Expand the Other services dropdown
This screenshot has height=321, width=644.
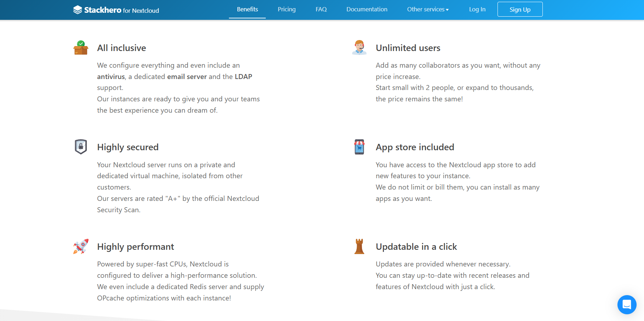(428, 10)
